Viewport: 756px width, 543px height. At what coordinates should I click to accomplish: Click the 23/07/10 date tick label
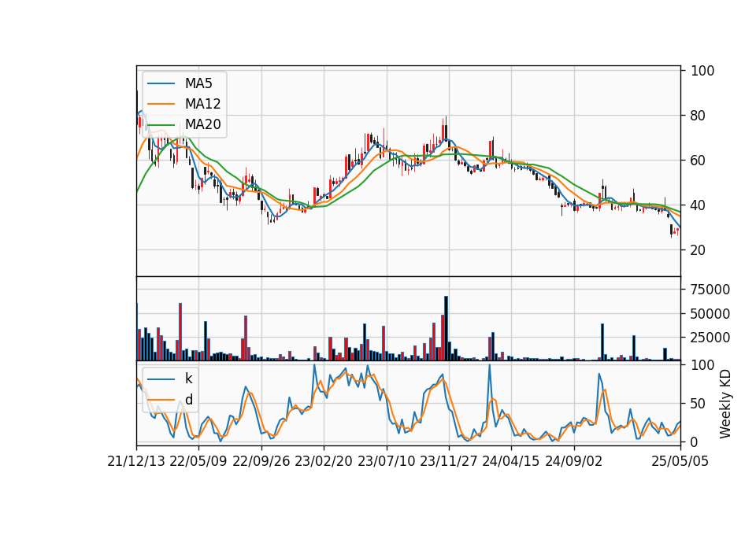click(386, 461)
